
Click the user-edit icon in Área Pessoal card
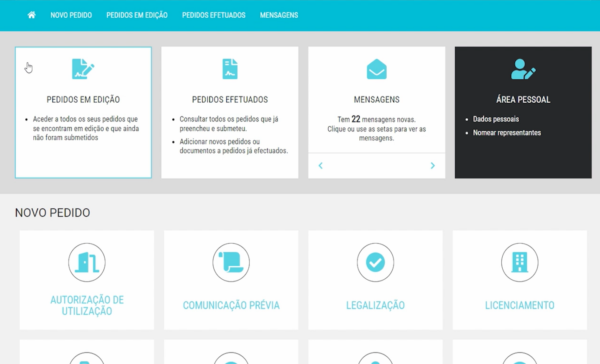523,69
